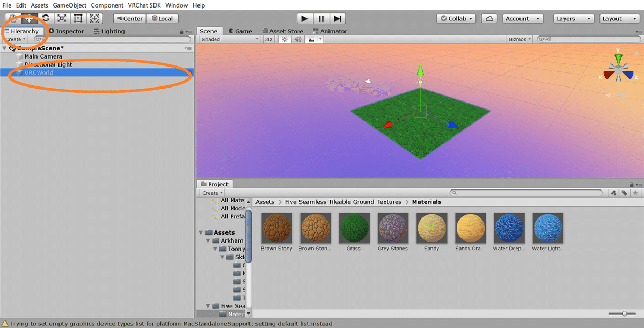Collapse the Arkham folder in the Project tree
The width and height of the screenshot is (644, 328).
(x=208, y=240)
